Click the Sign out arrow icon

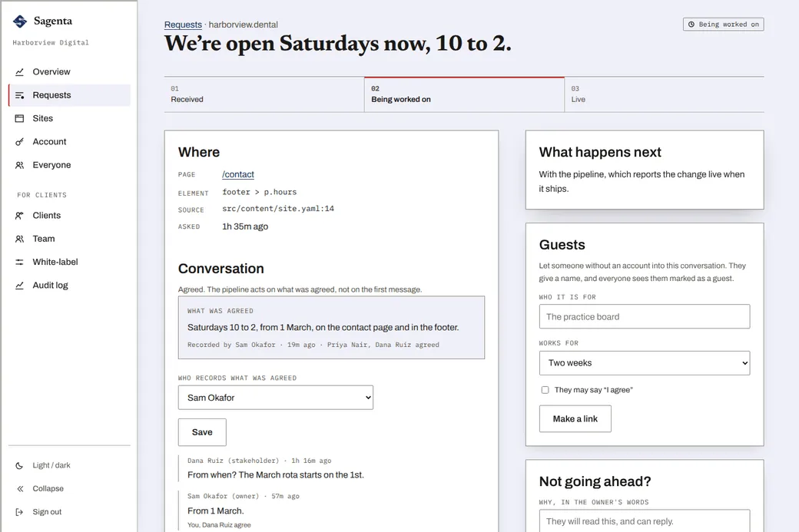pos(19,512)
